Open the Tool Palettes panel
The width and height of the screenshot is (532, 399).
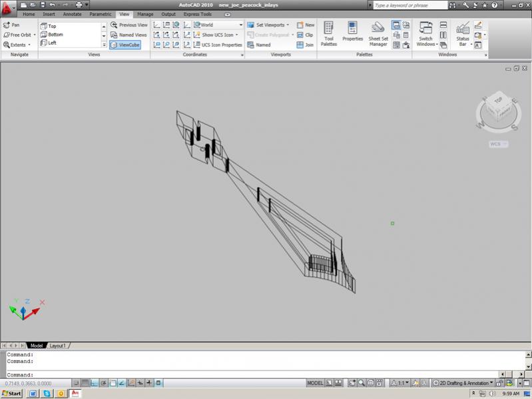point(328,33)
